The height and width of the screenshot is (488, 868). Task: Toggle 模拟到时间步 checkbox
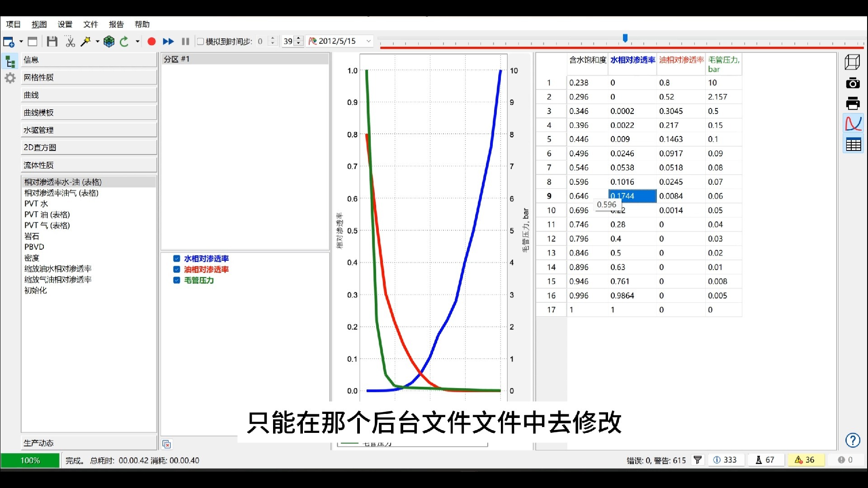201,42
